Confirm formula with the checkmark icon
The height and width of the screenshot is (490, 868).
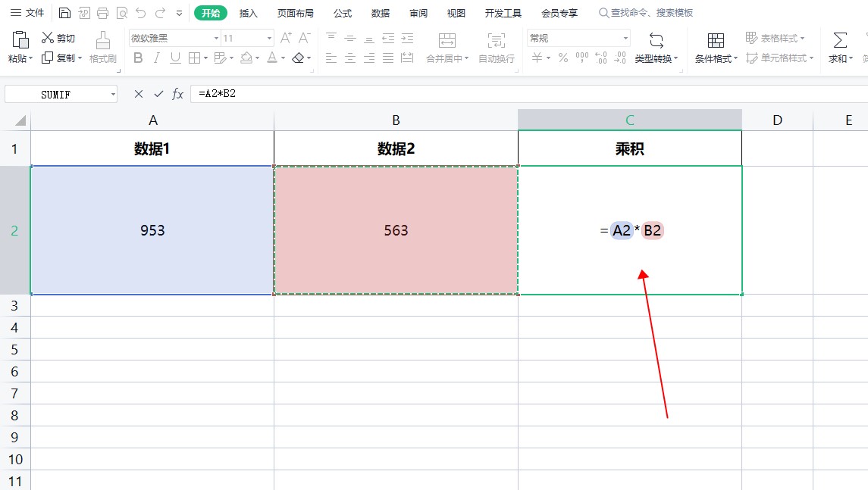[158, 94]
